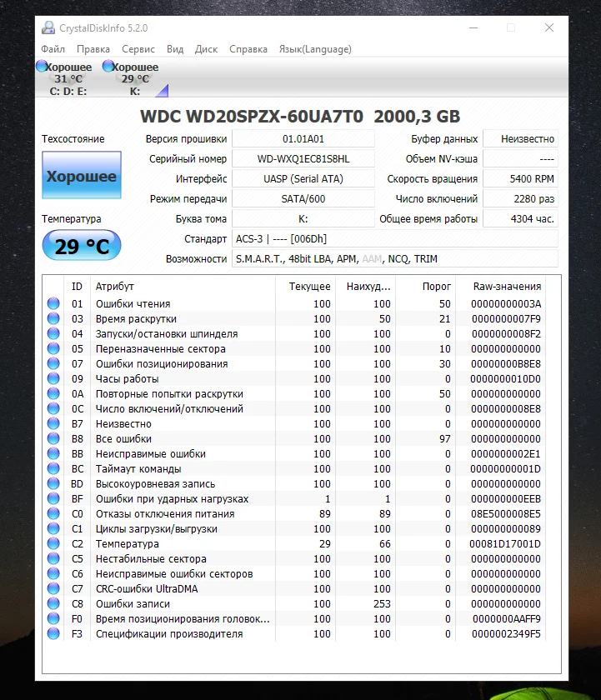Click the status icon for F0 Время позиционирования головок
This screenshot has height=700, width=601.
pyautogui.click(x=53, y=618)
